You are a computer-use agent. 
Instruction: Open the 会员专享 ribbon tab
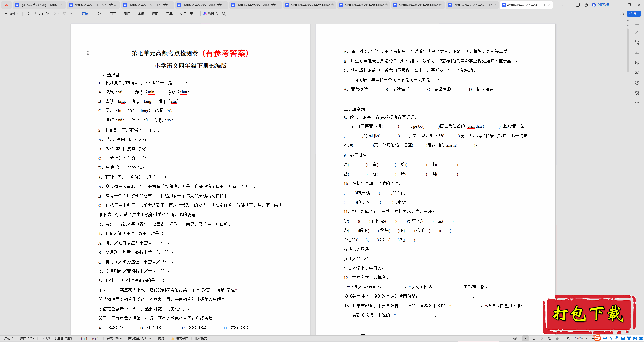pyautogui.click(x=186, y=14)
